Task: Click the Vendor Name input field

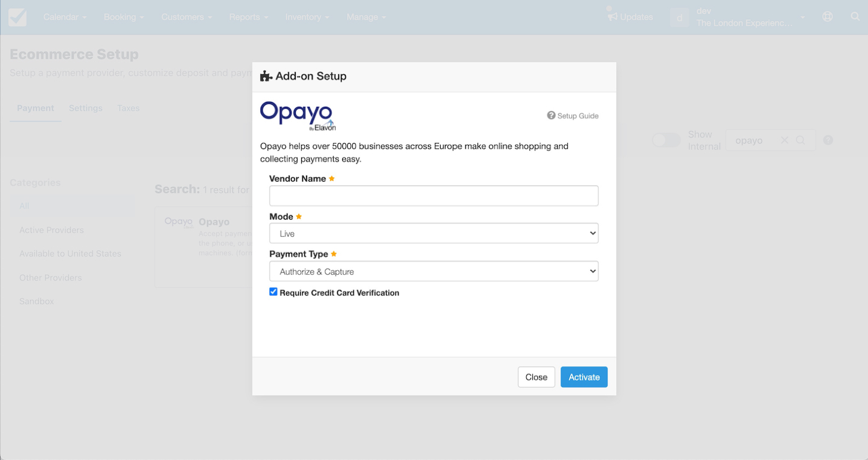Action: [x=434, y=196]
